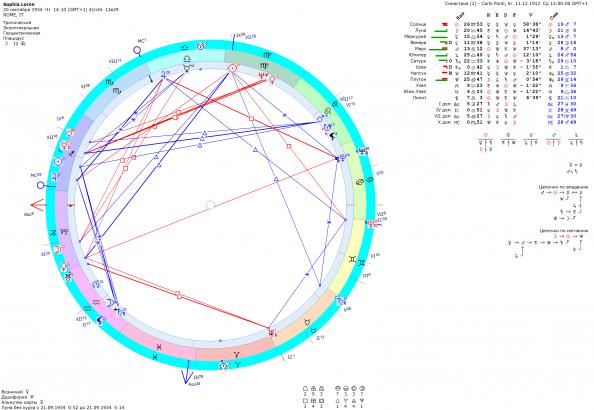Select the MC circle marker above Scorpio sector
The width and height of the screenshot is (594, 410).
pyautogui.click(x=138, y=50)
